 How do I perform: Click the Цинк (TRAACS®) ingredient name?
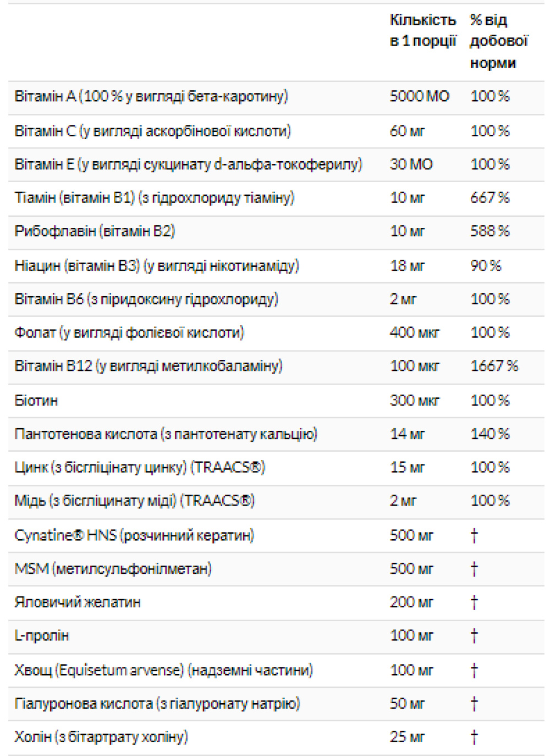(140, 468)
